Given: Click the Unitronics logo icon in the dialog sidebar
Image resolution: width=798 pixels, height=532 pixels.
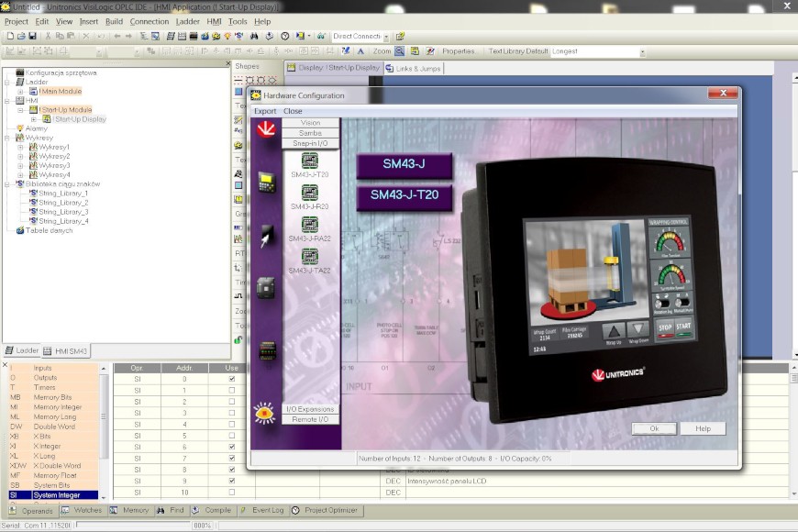Looking at the screenshot, I should coord(266,129).
